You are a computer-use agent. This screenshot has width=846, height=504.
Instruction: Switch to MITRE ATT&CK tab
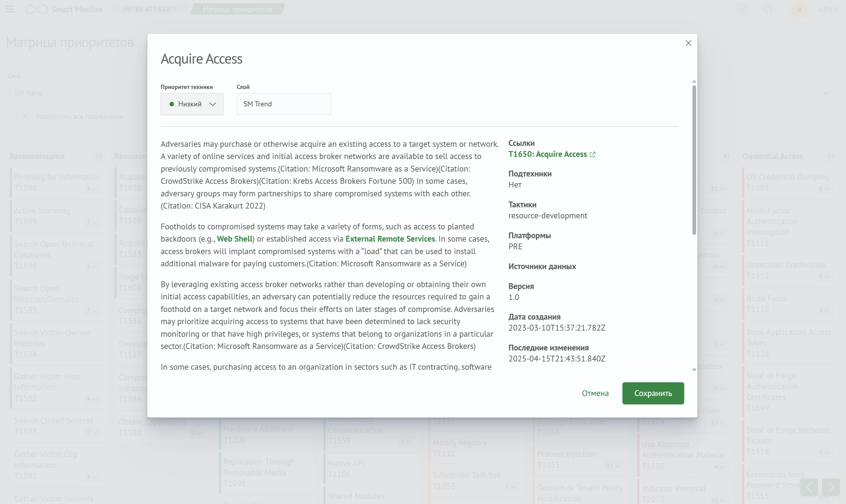(150, 9)
